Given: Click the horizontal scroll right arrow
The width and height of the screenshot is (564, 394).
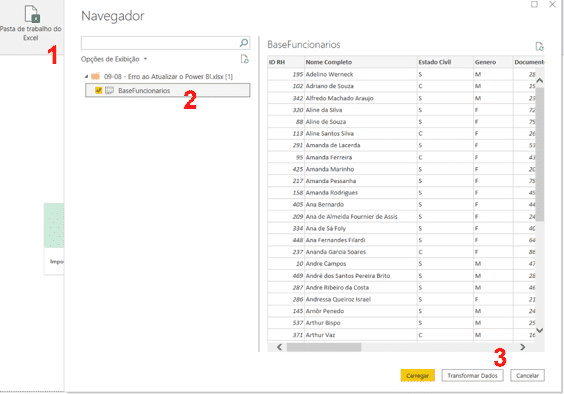Looking at the screenshot, I should (x=523, y=347).
